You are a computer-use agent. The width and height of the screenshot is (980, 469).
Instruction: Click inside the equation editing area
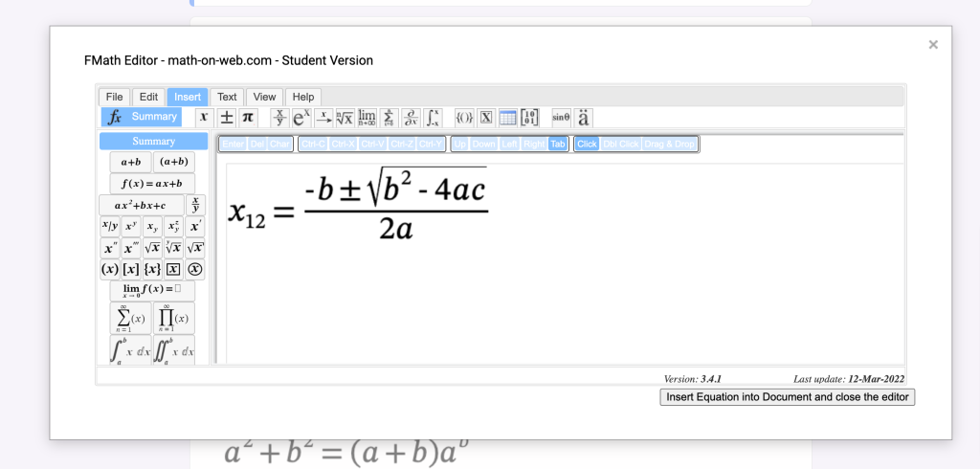(565, 262)
